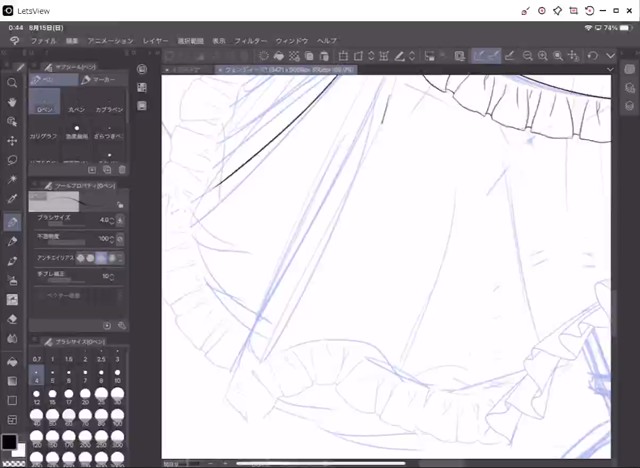
Task: Select the Hand move-view tool
Action: pyautogui.click(x=12, y=102)
